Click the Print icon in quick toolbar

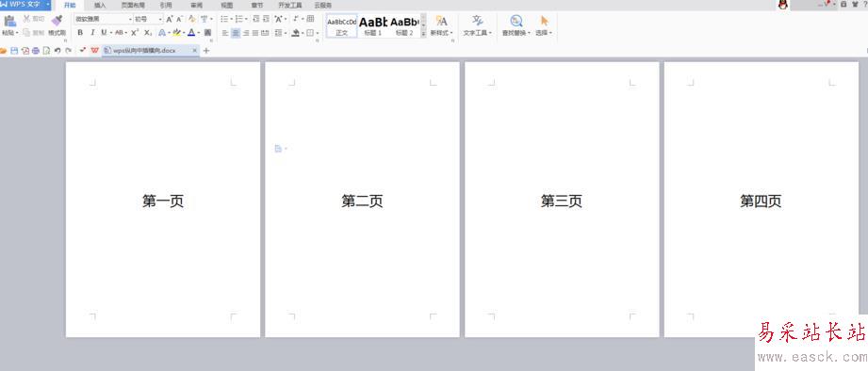[36, 50]
